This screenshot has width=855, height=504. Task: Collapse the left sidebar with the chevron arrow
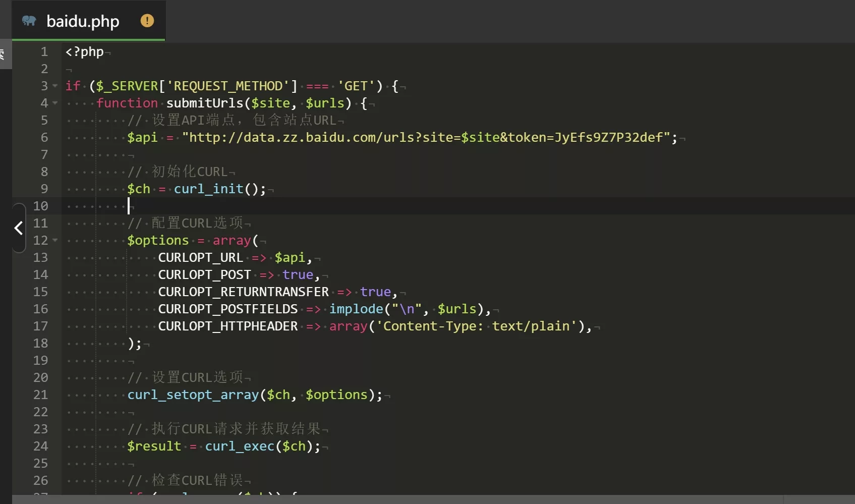[19, 228]
